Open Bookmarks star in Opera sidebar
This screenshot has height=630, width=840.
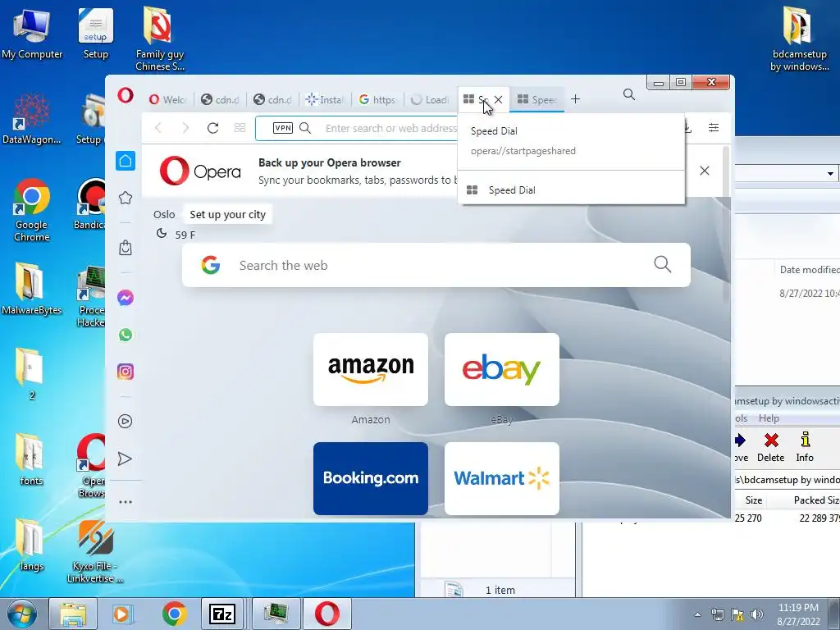pos(126,198)
